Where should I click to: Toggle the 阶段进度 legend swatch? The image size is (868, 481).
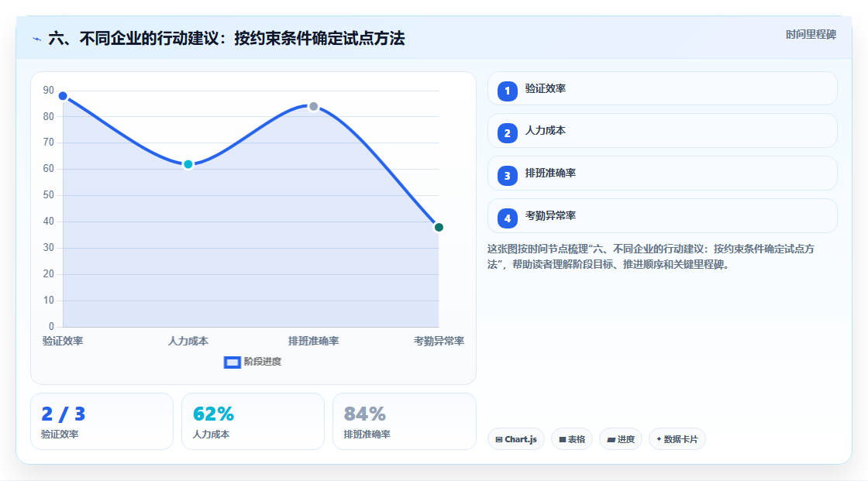tap(232, 362)
